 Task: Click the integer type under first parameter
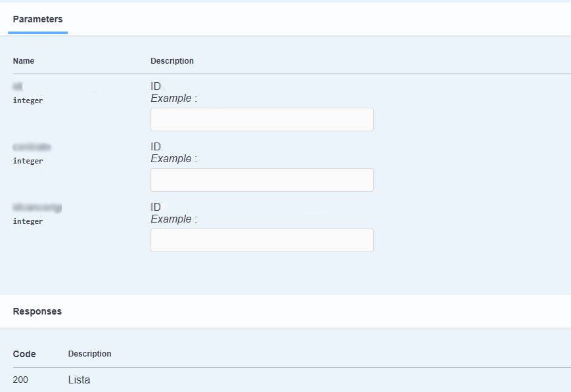coord(28,100)
